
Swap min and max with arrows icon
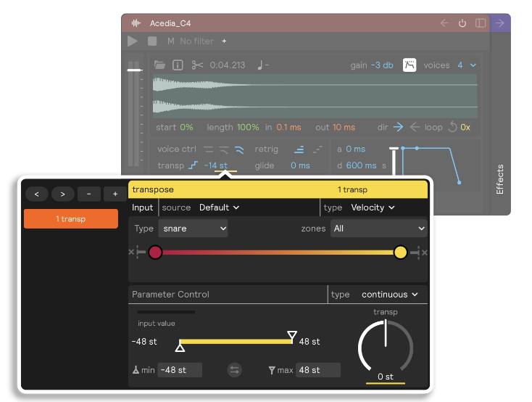(234, 370)
